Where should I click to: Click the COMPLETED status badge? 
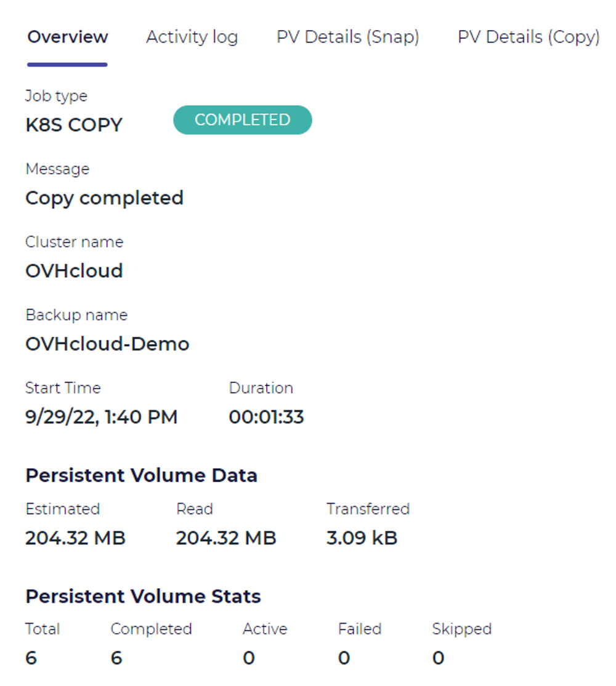[242, 119]
